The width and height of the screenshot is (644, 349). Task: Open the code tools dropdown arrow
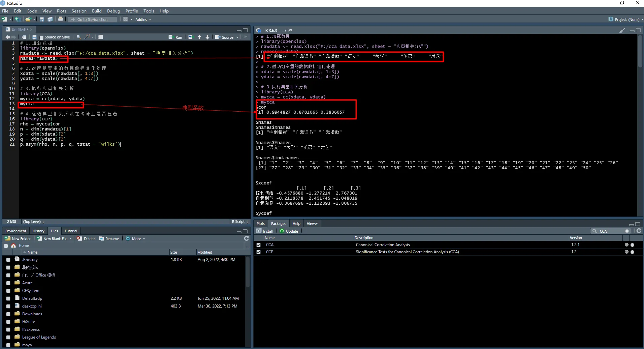click(x=93, y=37)
